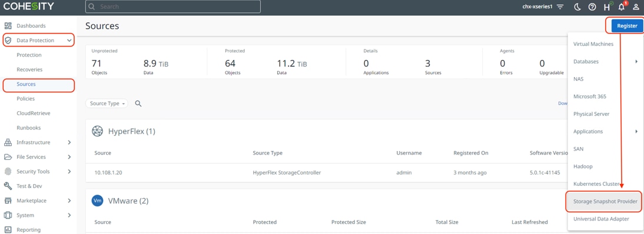644x234 pixels.
Task: Click the Data Protection shield icon
Action: [x=8, y=40]
